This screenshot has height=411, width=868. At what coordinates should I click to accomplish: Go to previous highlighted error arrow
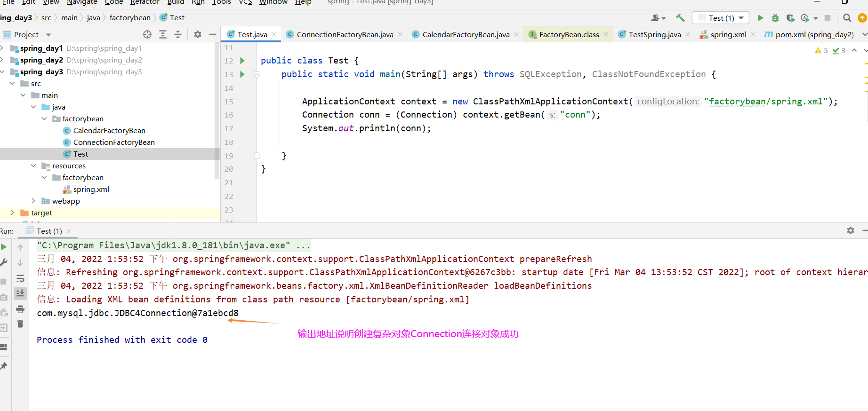point(854,50)
